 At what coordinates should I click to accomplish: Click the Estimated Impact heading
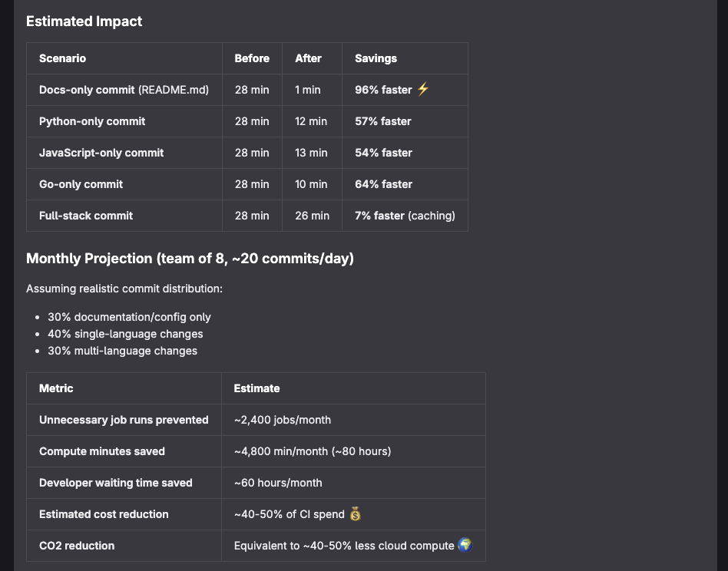(84, 21)
